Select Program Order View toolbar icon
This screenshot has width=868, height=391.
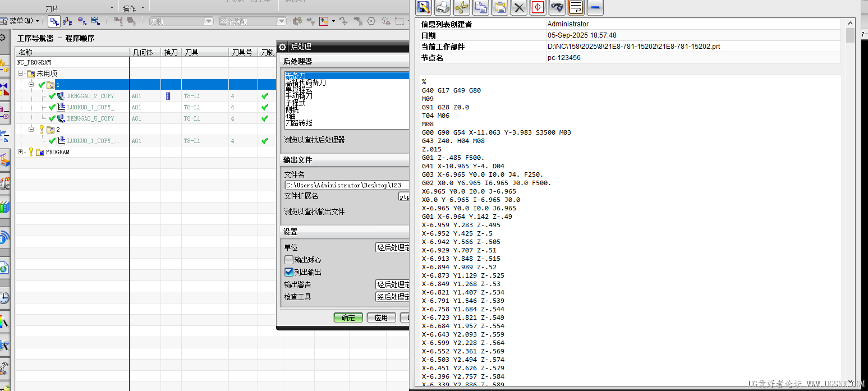click(x=54, y=21)
